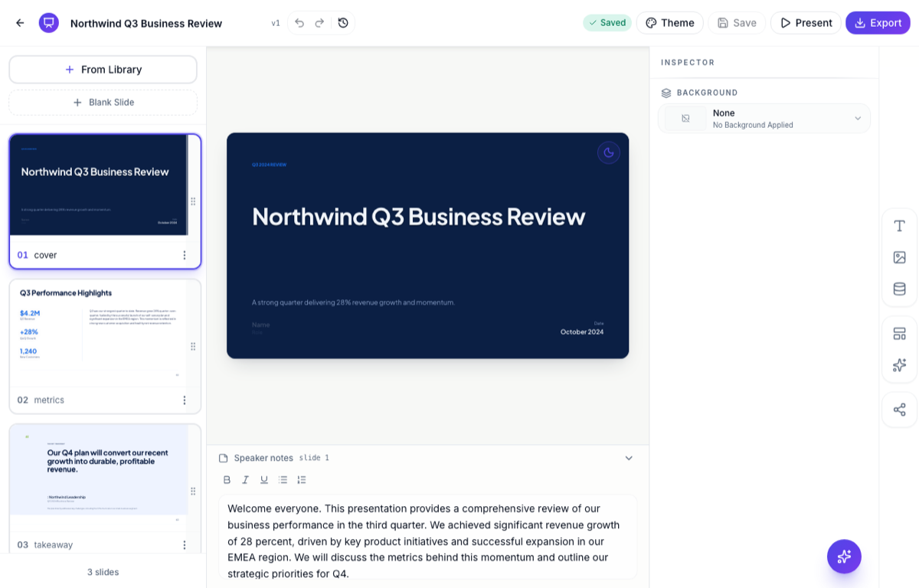919x588 pixels.
Task: Select the Image tool in right sidebar
Action: (900, 257)
